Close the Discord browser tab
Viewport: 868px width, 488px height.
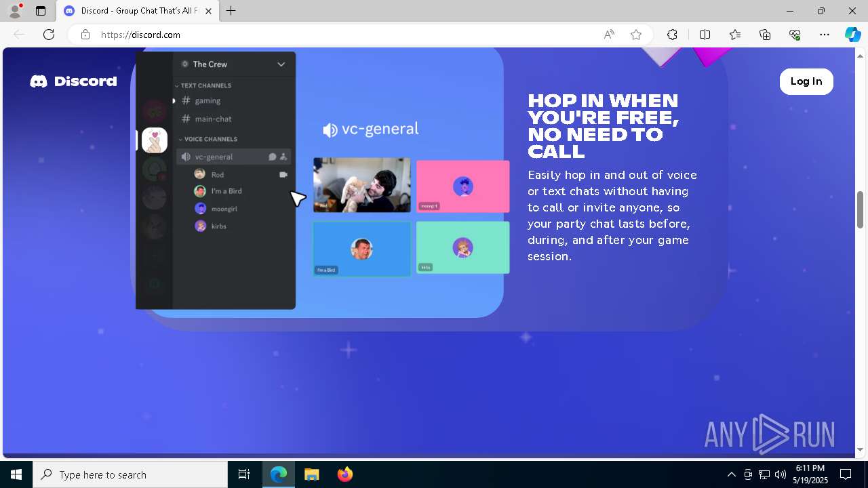tap(208, 11)
